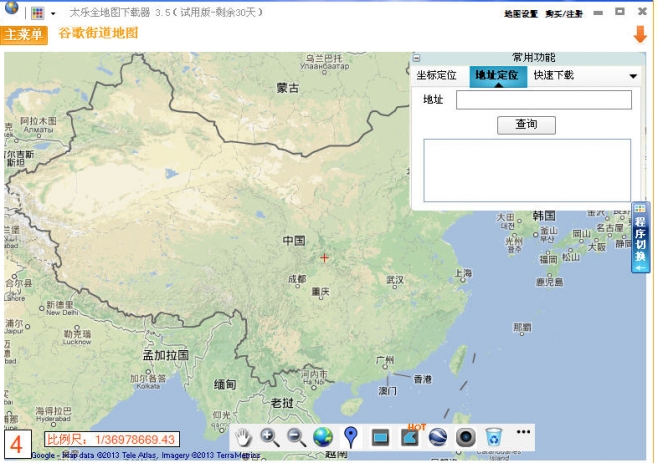Viewport: 658px width, 463px height.
Task: Select the 地址定位 tab
Action: click(x=497, y=76)
